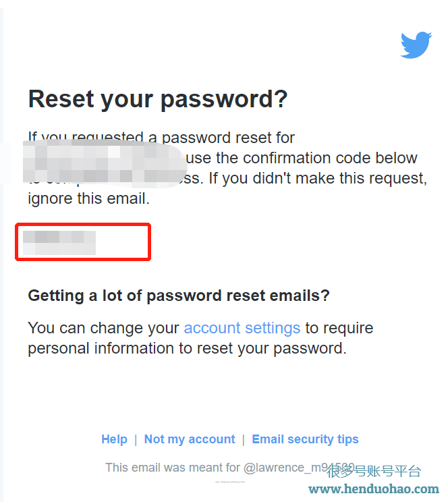448x502 pixels.
Task: Open the account settings link
Action: (x=242, y=328)
